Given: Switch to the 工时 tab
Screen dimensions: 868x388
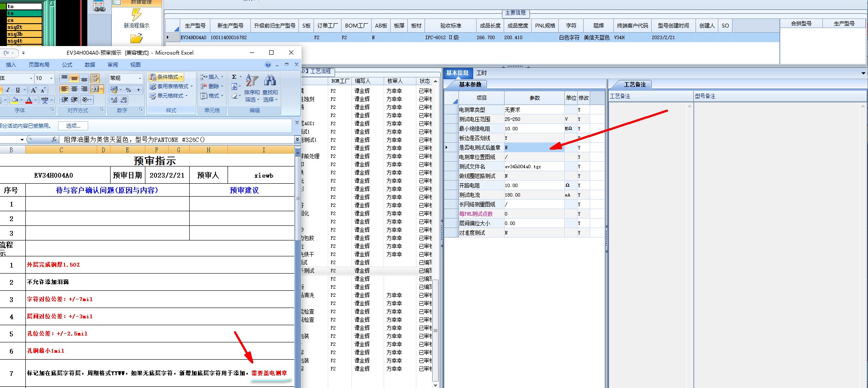Looking at the screenshot, I should [x=481, y=73].
